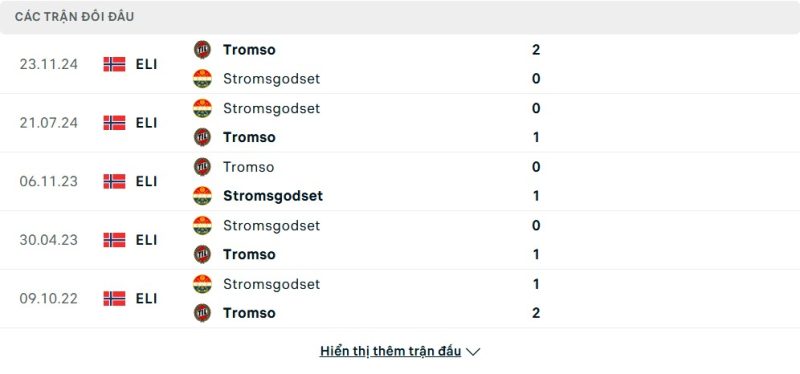
Task: Click Norway flag beside 21.07.24 date
Action: pyautogui.click(x=114, y=122)
